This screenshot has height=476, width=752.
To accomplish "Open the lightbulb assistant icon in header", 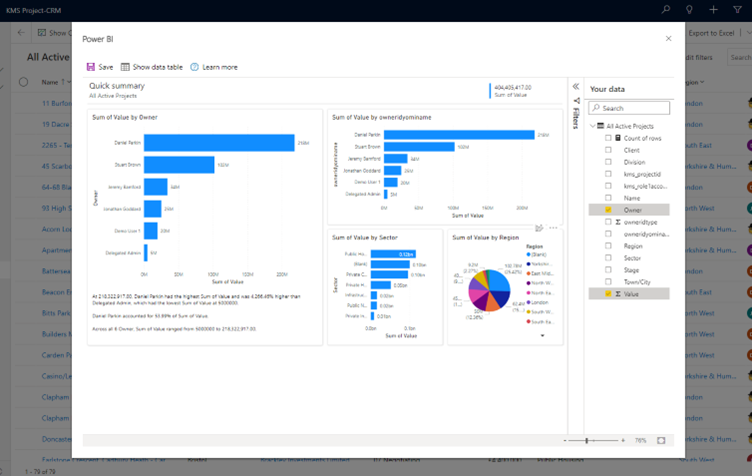I will pyautogui.click(x=689, y=10).
